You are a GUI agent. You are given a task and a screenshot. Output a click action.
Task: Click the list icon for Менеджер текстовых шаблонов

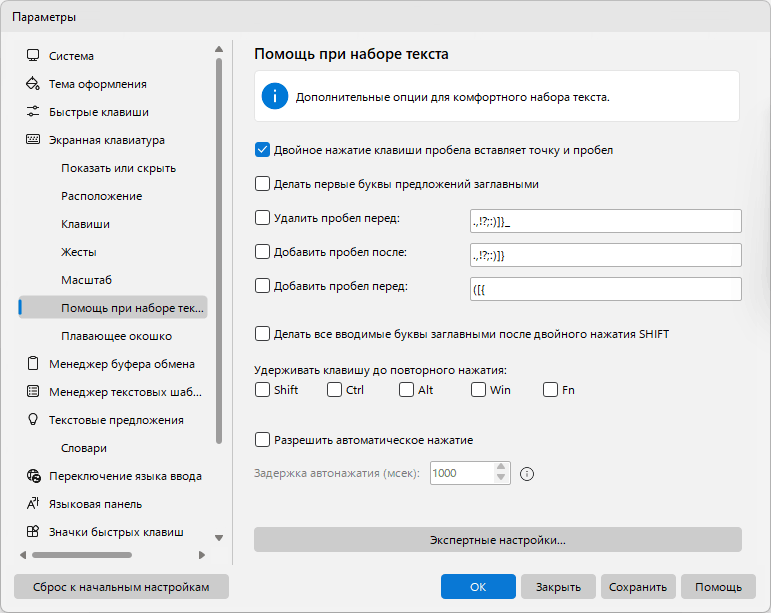33,392
